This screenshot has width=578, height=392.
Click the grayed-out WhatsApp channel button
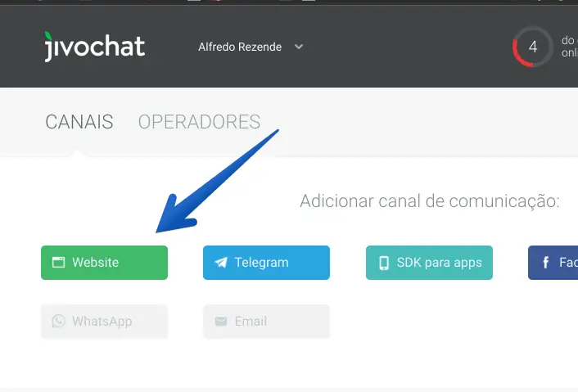pyautogui.click(x=104, y=322)
